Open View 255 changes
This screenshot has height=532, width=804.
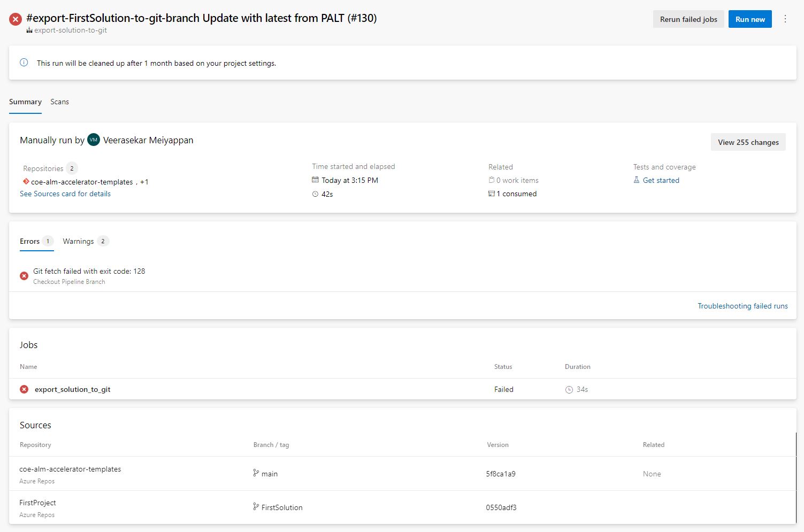748,142
